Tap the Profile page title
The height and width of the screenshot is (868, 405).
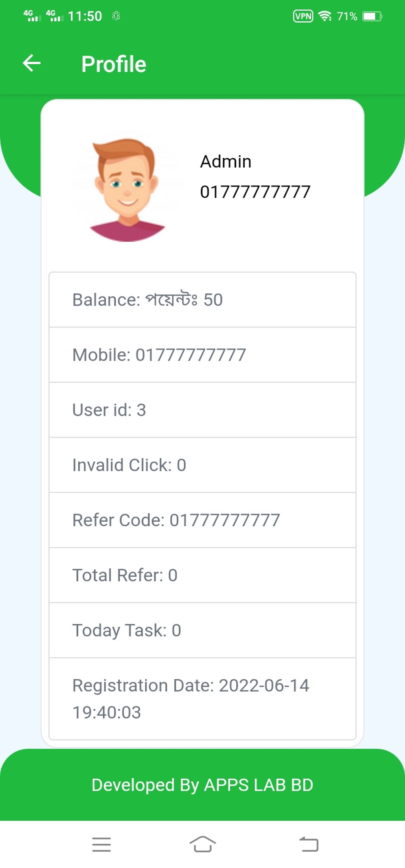click(x=114, y=64)
